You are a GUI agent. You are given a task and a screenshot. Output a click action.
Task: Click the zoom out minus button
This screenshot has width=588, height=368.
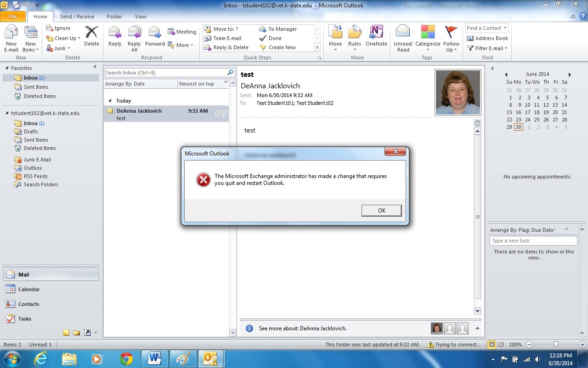click(x=529, y=345)
